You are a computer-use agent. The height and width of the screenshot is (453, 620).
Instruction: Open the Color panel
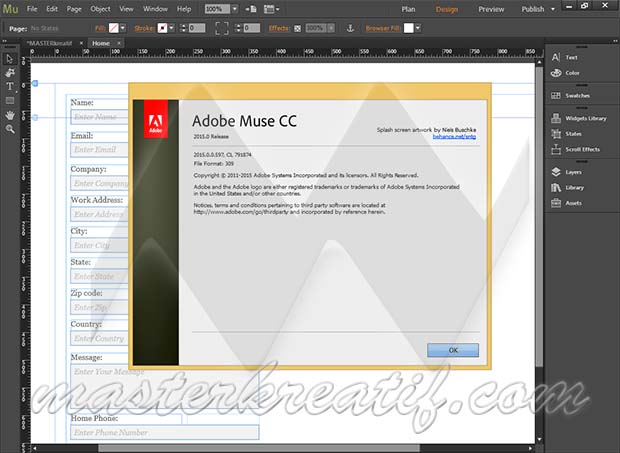pos(565,73)
